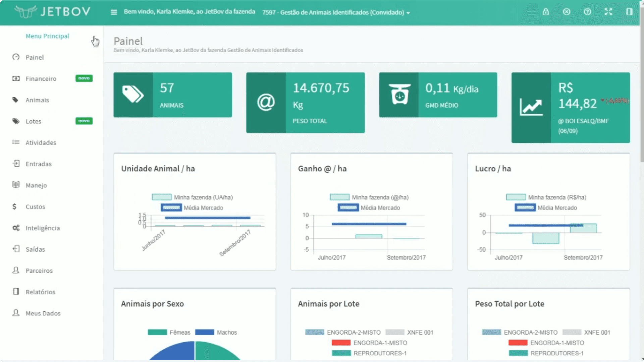Image resolution: width=644 pixels, height=362 pixels.
Task: Open Atividades menu item
Action: coord(41,143)
